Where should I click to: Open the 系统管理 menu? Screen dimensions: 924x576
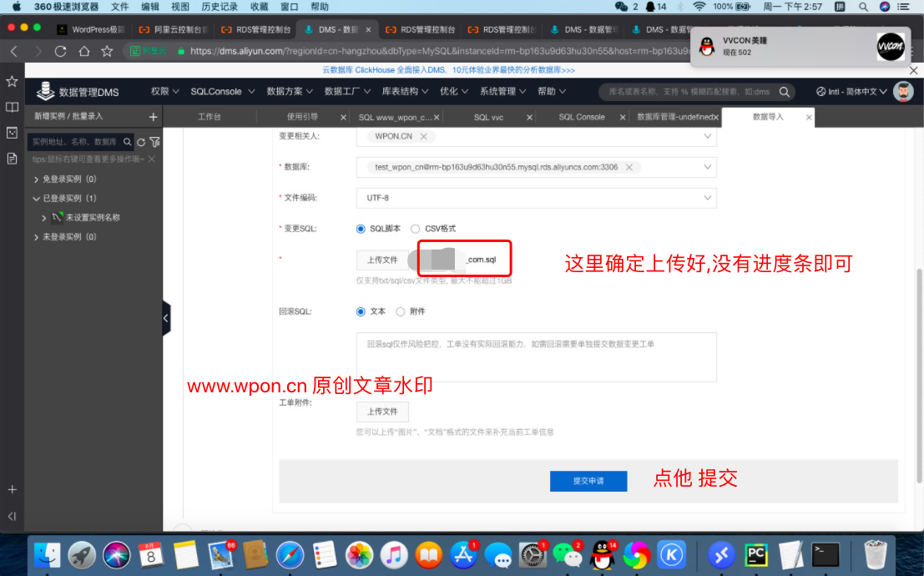pos(502,91)
